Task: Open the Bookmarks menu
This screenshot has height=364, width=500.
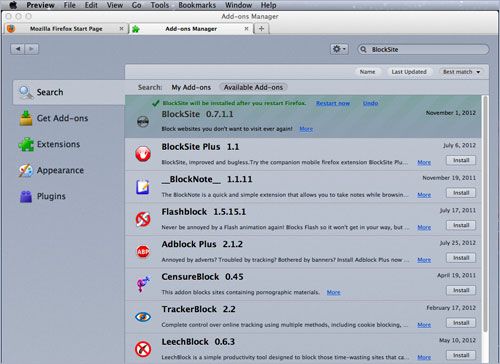Action: tap(197, 5)
